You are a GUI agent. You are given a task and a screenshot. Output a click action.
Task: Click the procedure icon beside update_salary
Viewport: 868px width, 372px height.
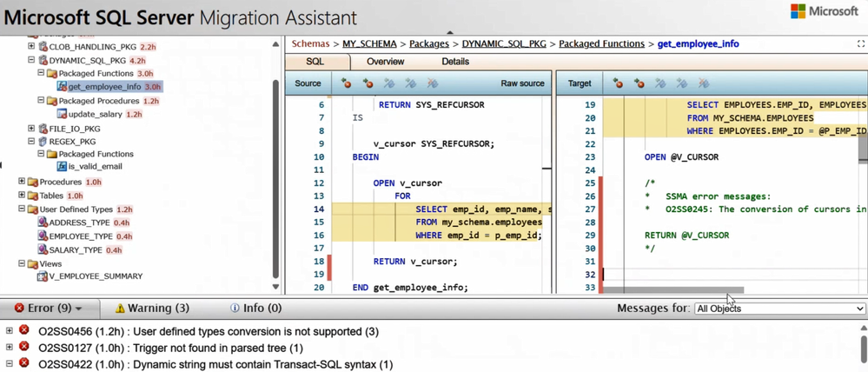click(x=63, y=114)
